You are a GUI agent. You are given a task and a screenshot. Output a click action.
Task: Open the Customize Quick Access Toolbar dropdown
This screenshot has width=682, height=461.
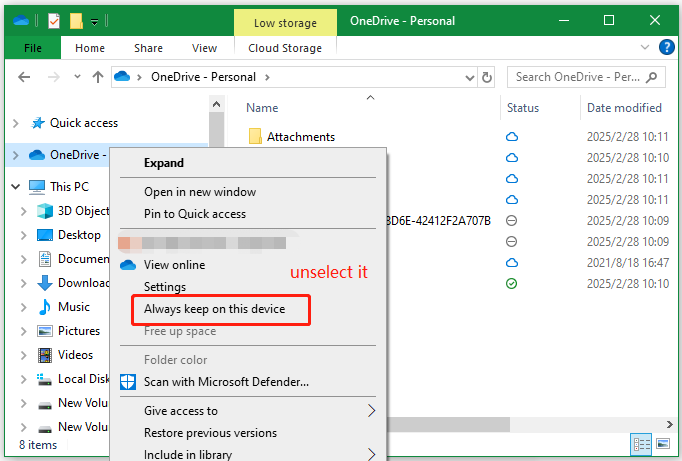tap(94, 21)
